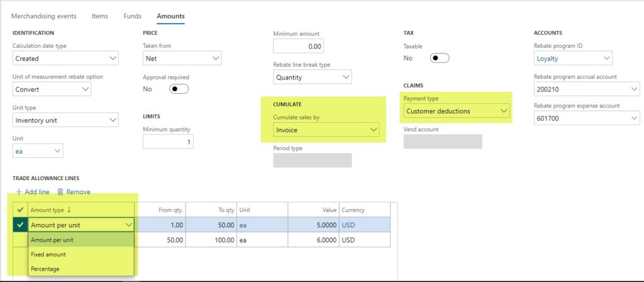This screenshot has width=644, height=282.
Task: Click the sort arrow in Amount type header
Action: (70, 210)
